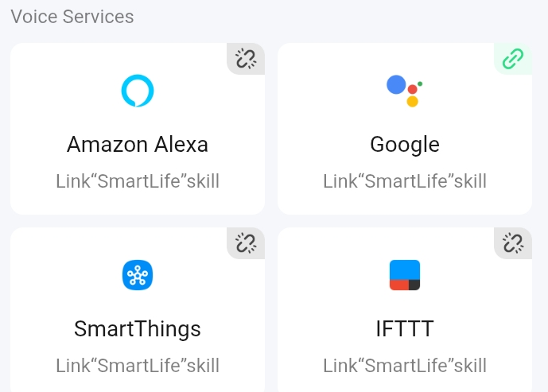Click unlinked chain icon on SmartThings card
This screenshot has height=392, width=548.
click(x=246, y=243)
